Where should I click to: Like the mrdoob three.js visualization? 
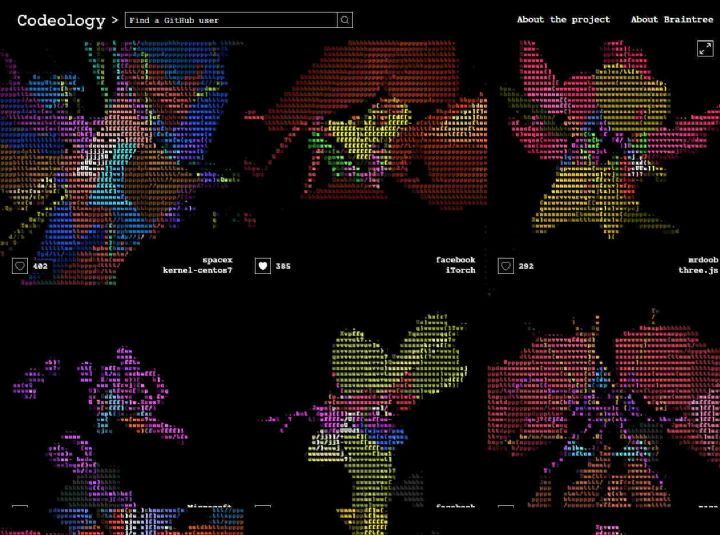(506, 266)
